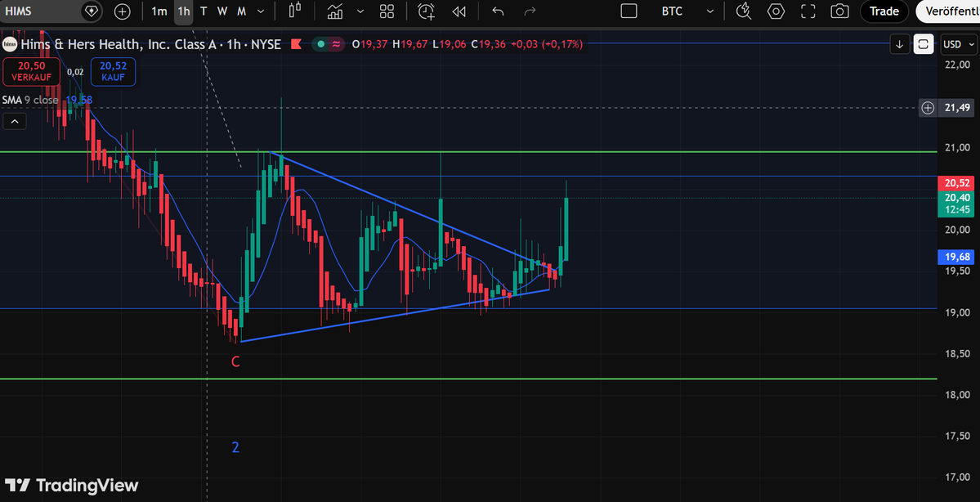Open the candlestick chart type selector
The height and width of the screenshot is (502, 980).
click(295, 11)
